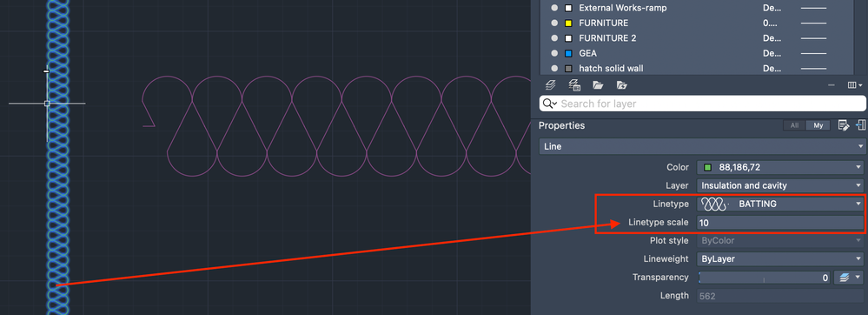Click the match properties icon beside My

click(861, 125)
